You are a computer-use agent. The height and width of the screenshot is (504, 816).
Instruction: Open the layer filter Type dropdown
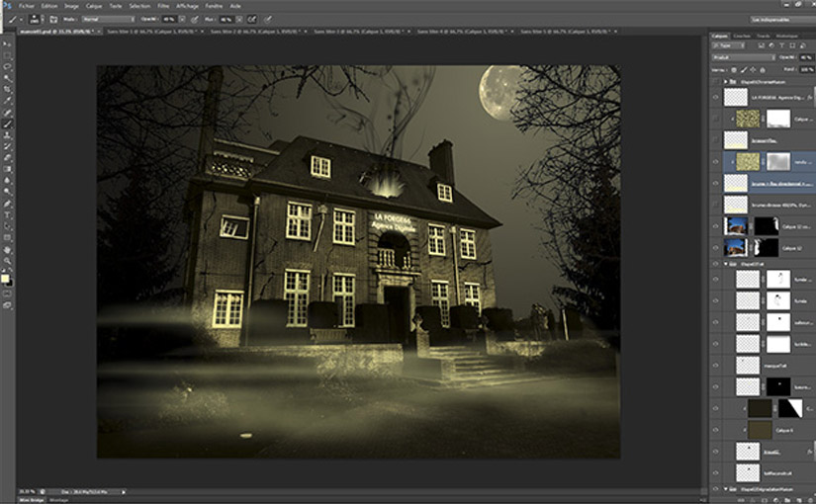(728, 45)
